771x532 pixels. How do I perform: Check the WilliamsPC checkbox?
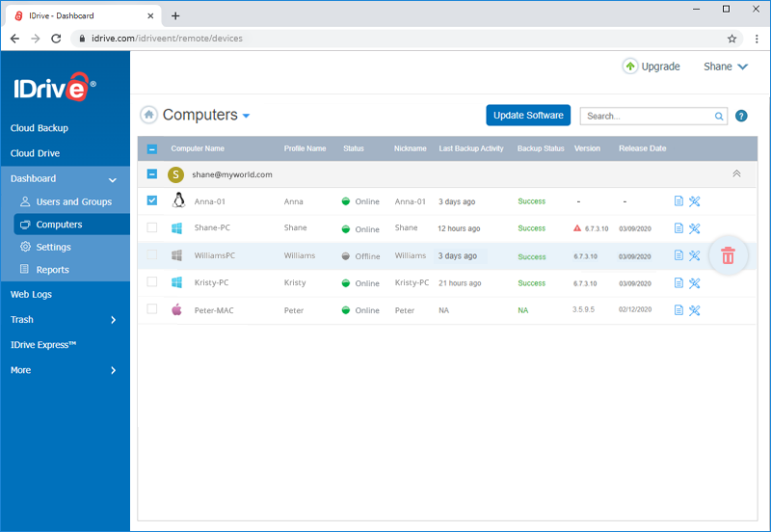(152, 254)
